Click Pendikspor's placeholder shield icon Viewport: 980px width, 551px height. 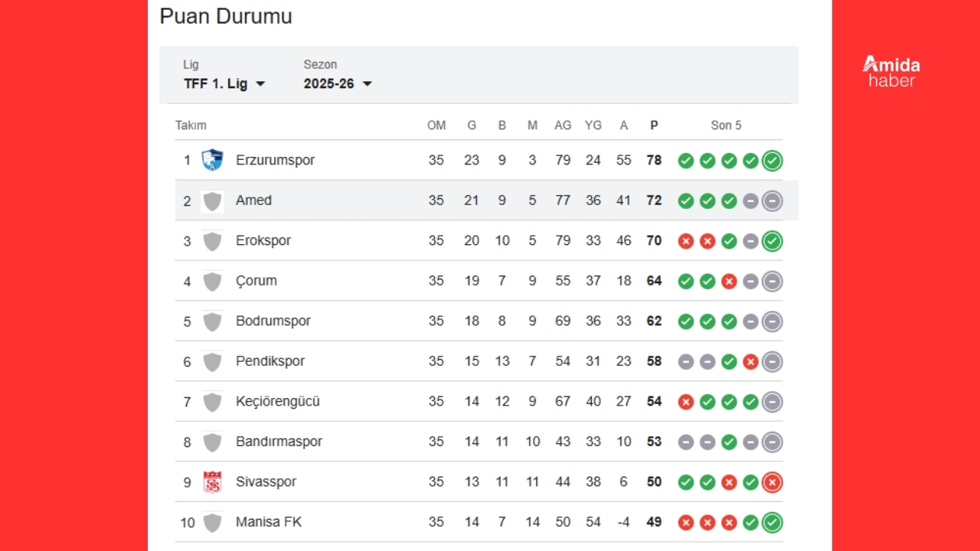pyautogui.click(x=212, y=361)
